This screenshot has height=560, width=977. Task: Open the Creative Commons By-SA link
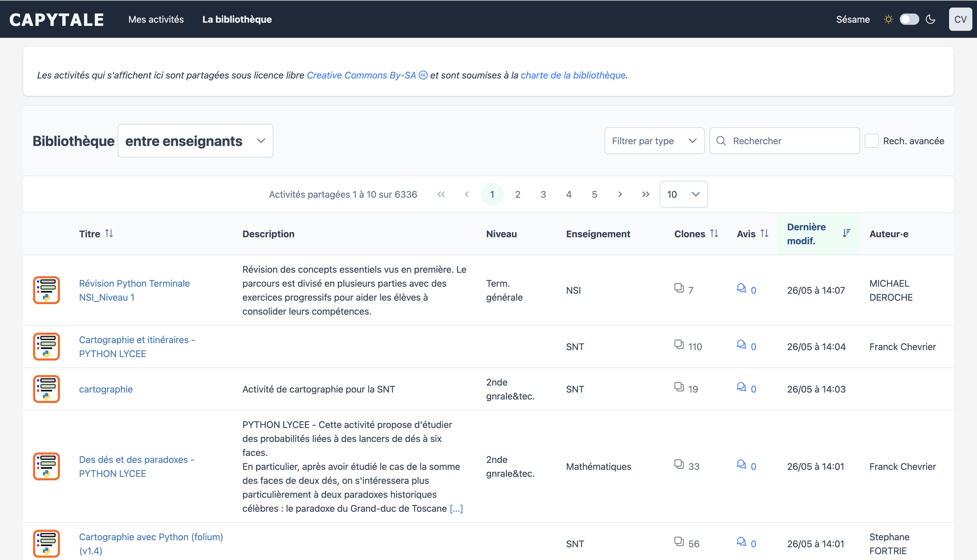pos(361,75)
